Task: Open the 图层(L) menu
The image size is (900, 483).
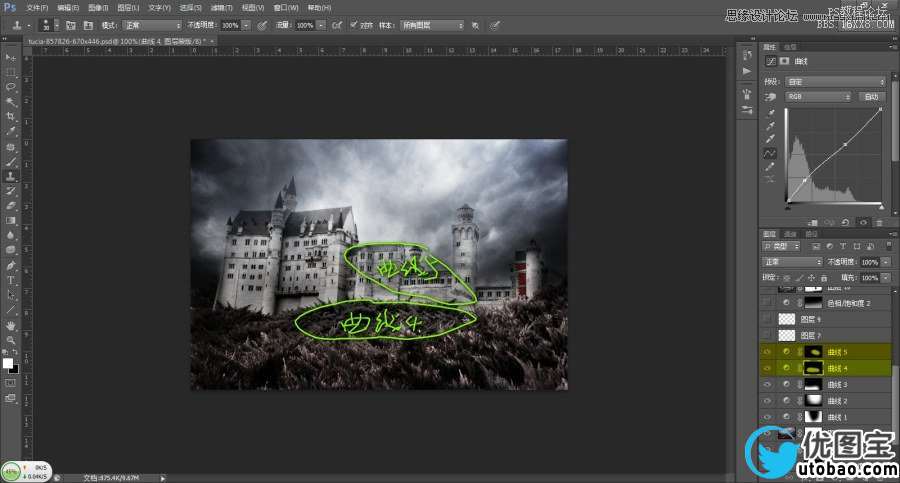Action: click(x=128, y=7)
